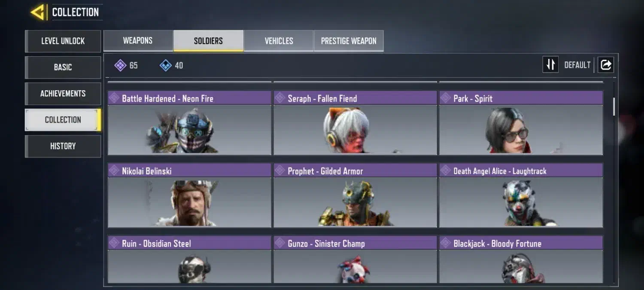The height and width of the screenshot is (290, 644).
Task: Select Prophet - Gilded Armor soldier thumbnail
Action: 355,202
